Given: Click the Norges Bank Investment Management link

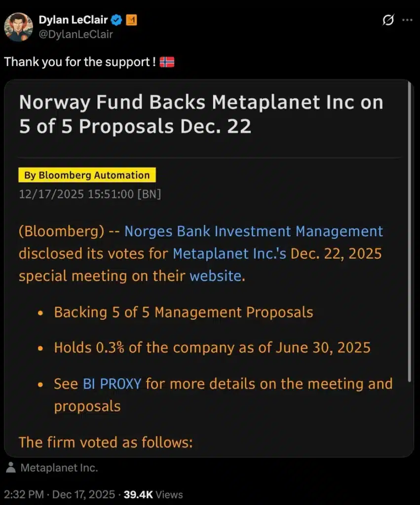Looking at the screenshot, I should click(x=253, y=231).
